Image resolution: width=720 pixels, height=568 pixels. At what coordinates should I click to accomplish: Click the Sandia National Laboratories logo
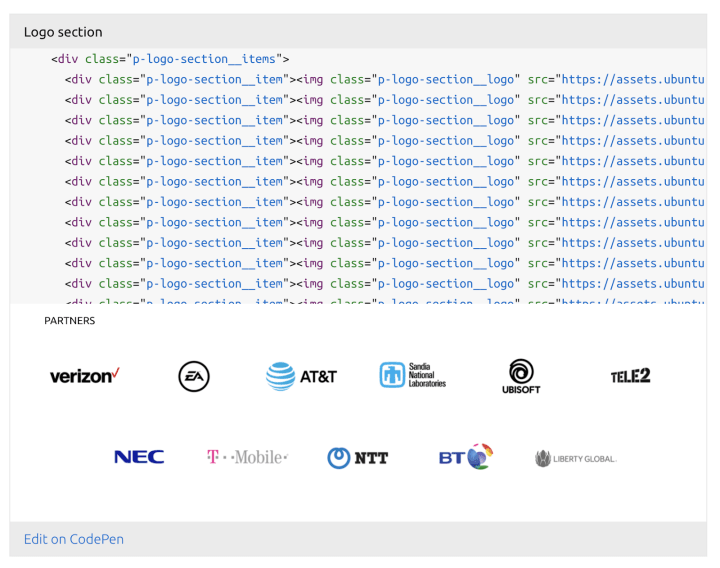(412, 375)
